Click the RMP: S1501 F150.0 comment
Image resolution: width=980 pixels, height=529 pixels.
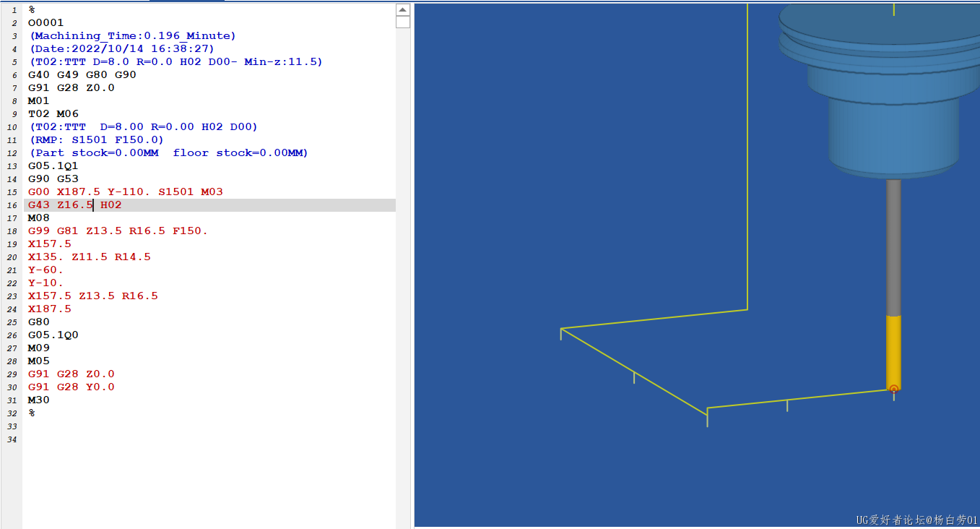click(97, 139)
